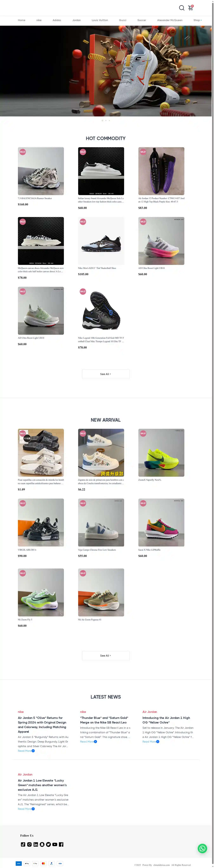Open the shopping cart icon
This screenshot has height=868, width=214.
190,8
